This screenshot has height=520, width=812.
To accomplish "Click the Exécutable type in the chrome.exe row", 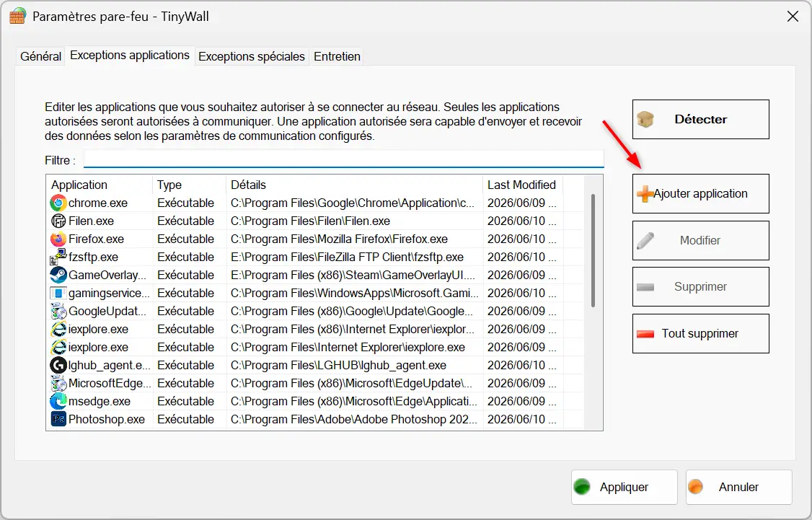I will coord(185,203).
